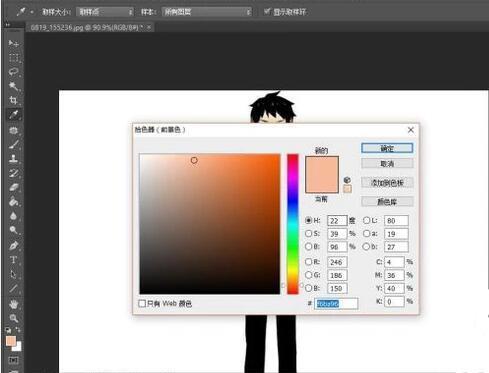The image size is (489, 373).
Task: Enable the Only Web Colors checkbox
Action: pyautogui.click(x=142, y=303)
